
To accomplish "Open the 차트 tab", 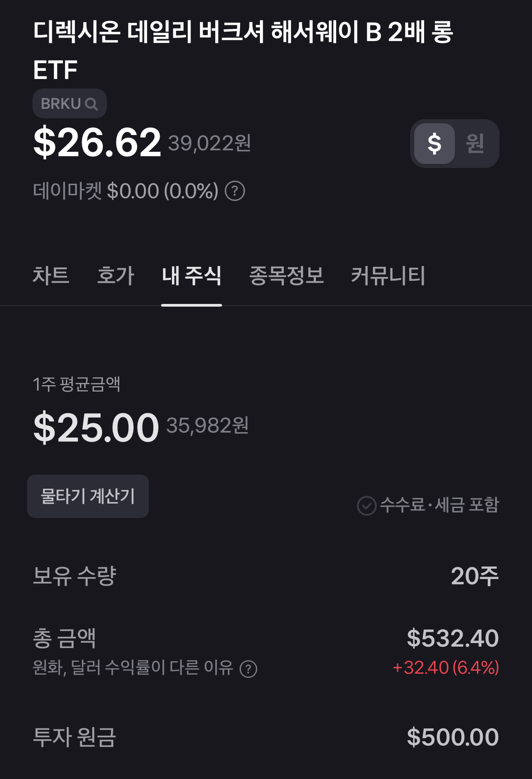I will 51,275.
